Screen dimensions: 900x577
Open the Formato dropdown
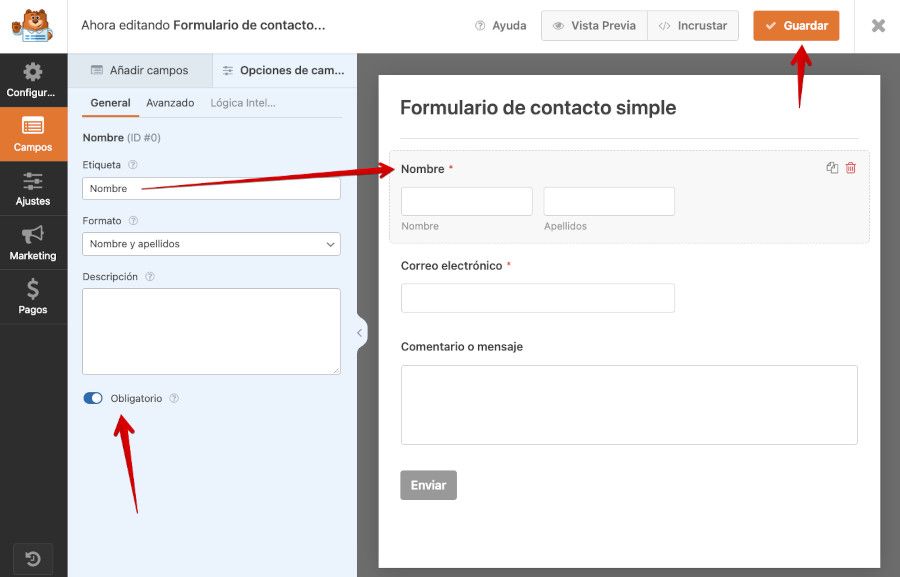(211, 244)
